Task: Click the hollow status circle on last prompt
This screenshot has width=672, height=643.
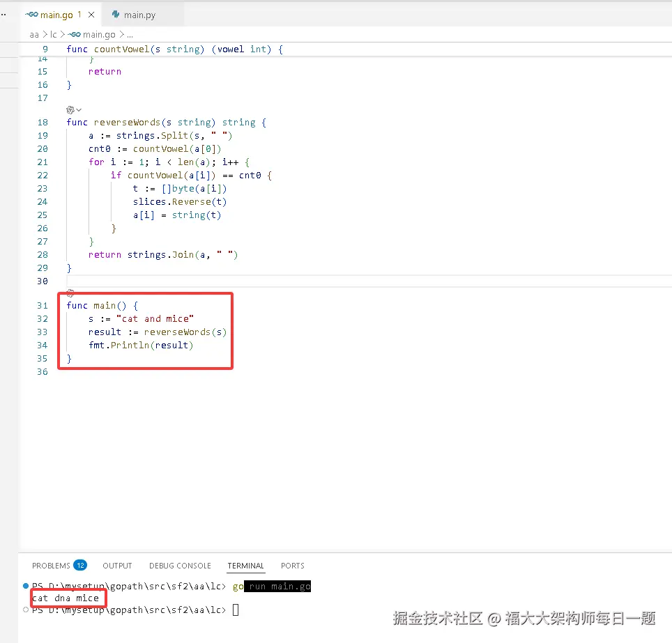Action: pyautogui.click(x=26, y=610)
